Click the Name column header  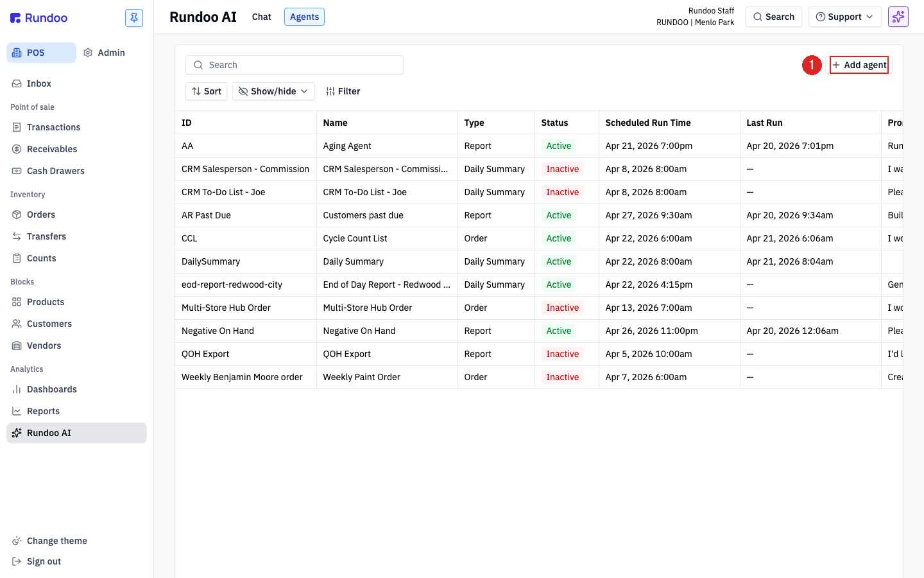pyautogui.click(x=387, y=123)
